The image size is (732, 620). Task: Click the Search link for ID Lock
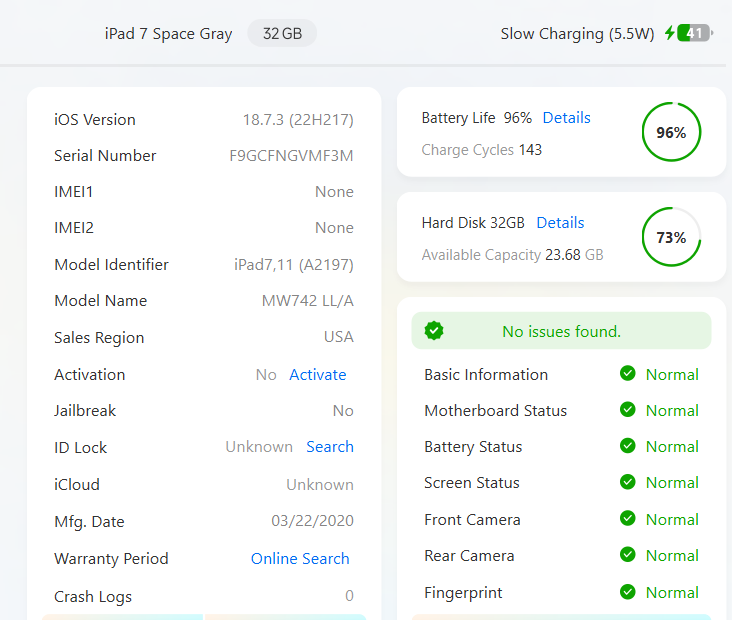[330, 447]
